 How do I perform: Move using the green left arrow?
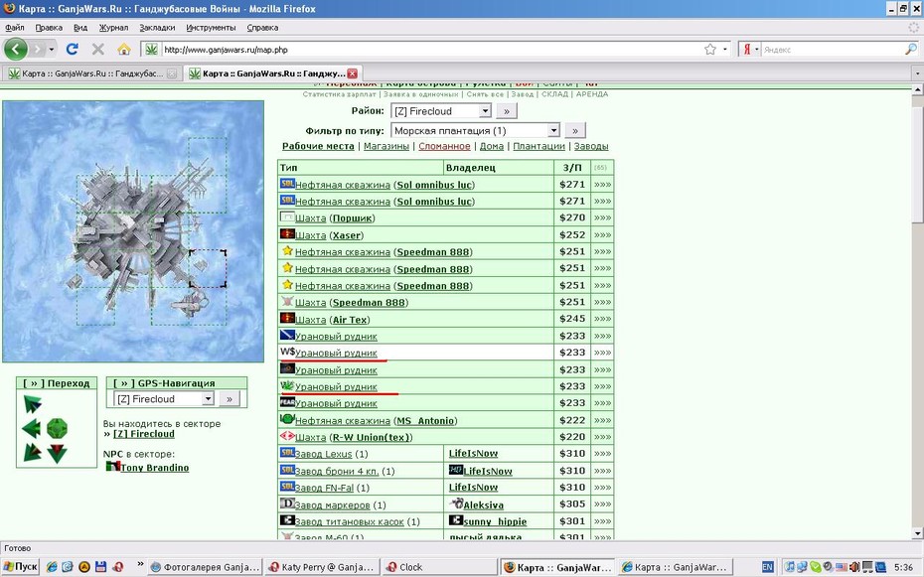(31, 428)
